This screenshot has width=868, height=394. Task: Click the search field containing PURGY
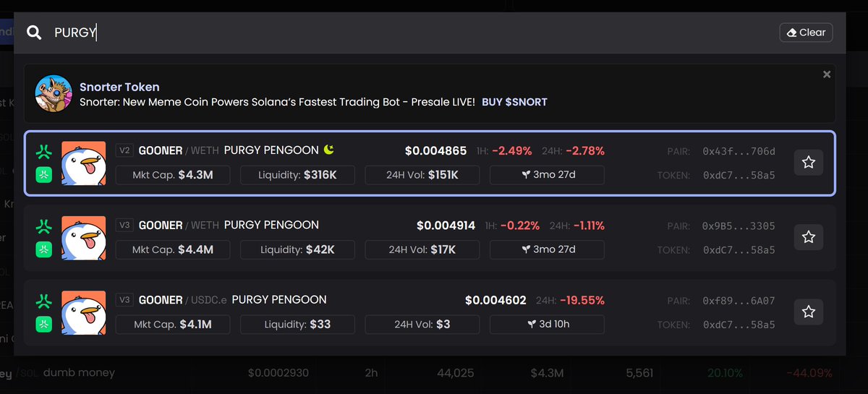coord(412,33)
